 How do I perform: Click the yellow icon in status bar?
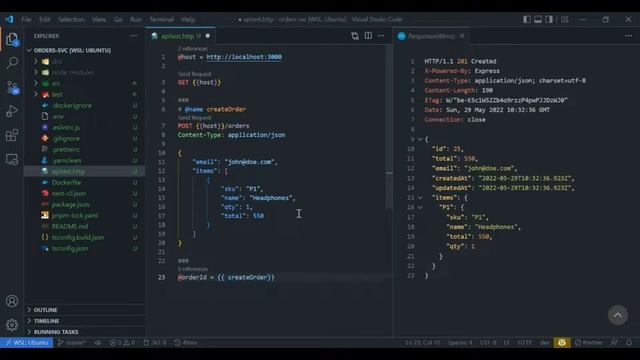[x=562, y=342]
